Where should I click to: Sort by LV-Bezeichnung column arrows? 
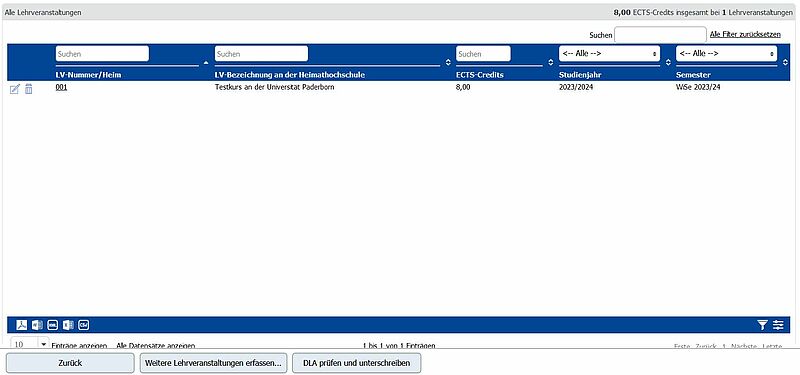click(x=448, y=62)
